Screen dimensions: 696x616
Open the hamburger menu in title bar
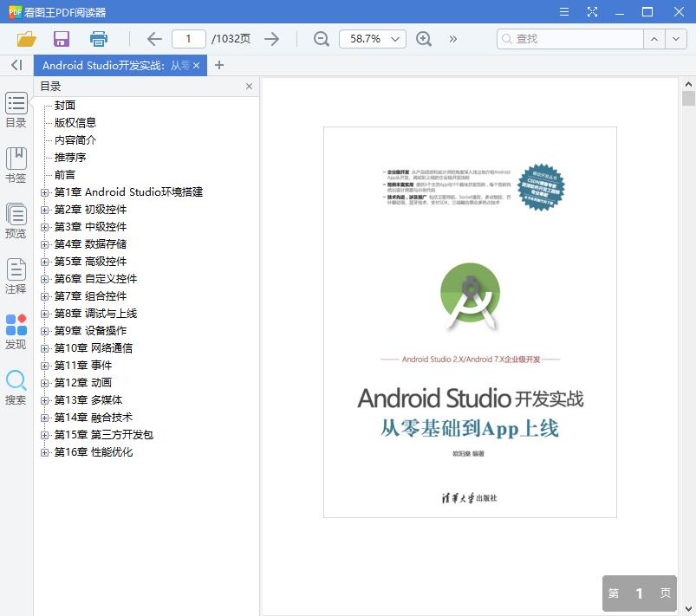564,11
